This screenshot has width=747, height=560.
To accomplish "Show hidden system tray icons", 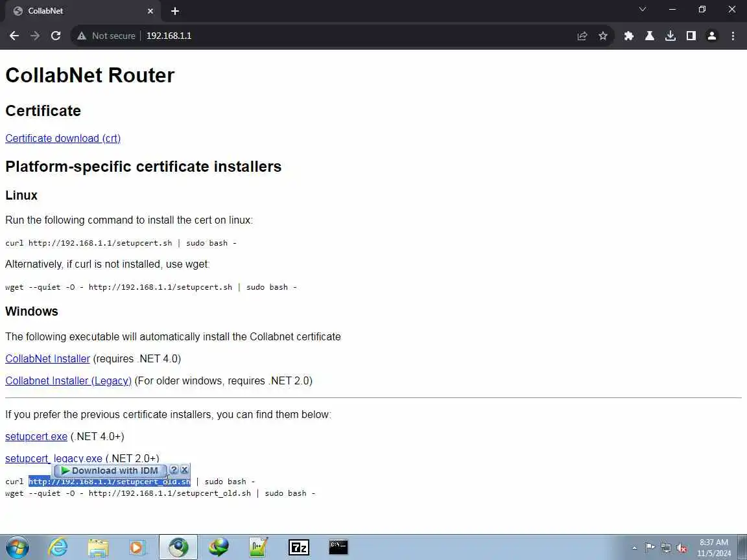I will [x=634, y=548].
